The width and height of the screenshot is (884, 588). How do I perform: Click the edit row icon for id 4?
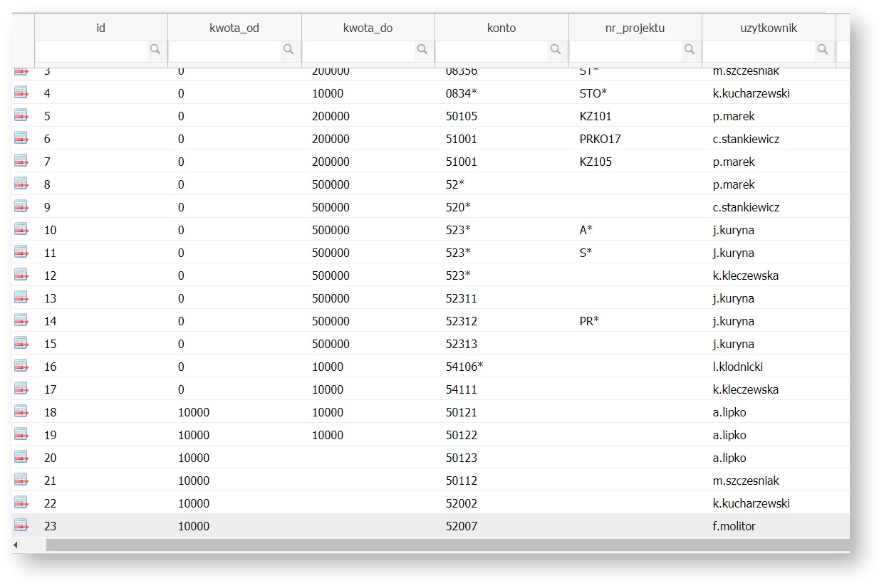pyautogui.click(x=21, y=93)
